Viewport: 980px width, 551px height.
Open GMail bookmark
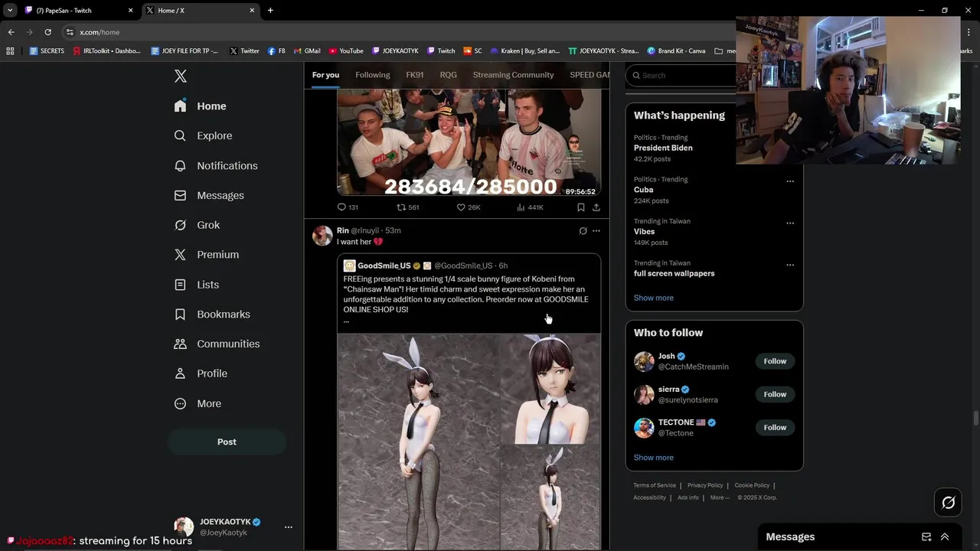(306, 51)
